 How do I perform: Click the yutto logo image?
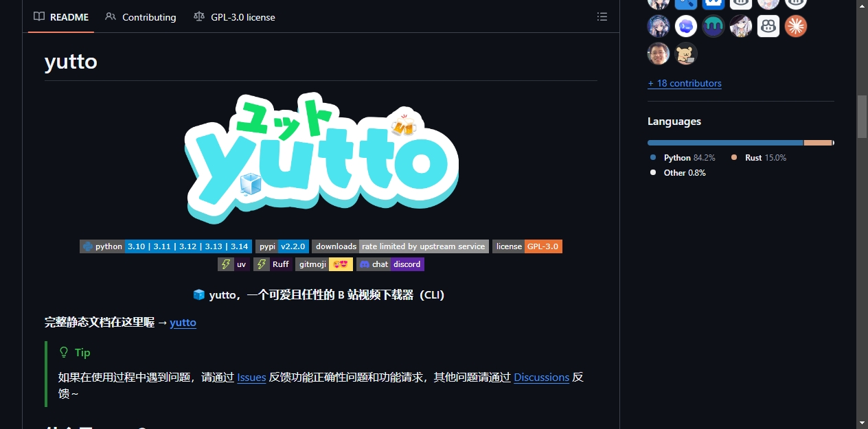(x=321, y=159)
